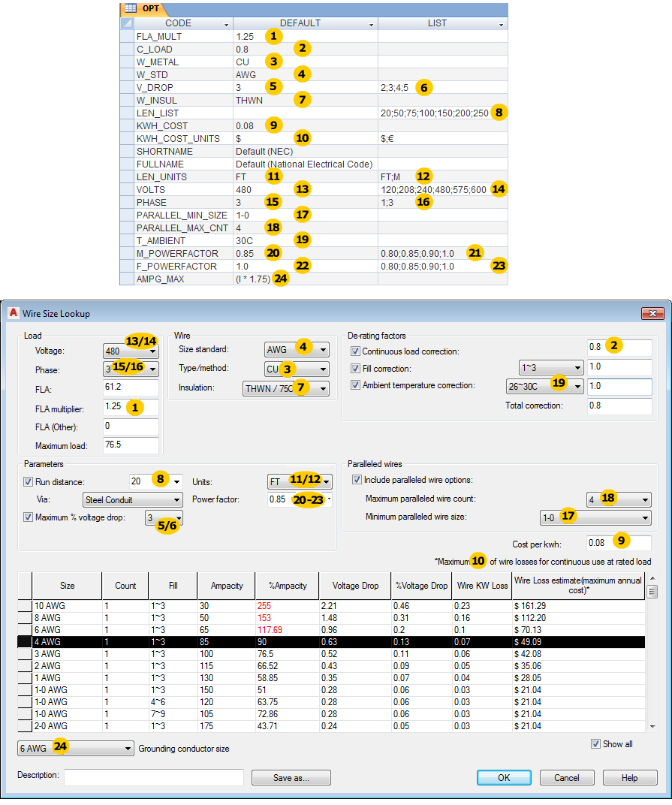Toggle the Show all checkbox
The image size is (672, 805).
tap(595, 744)
